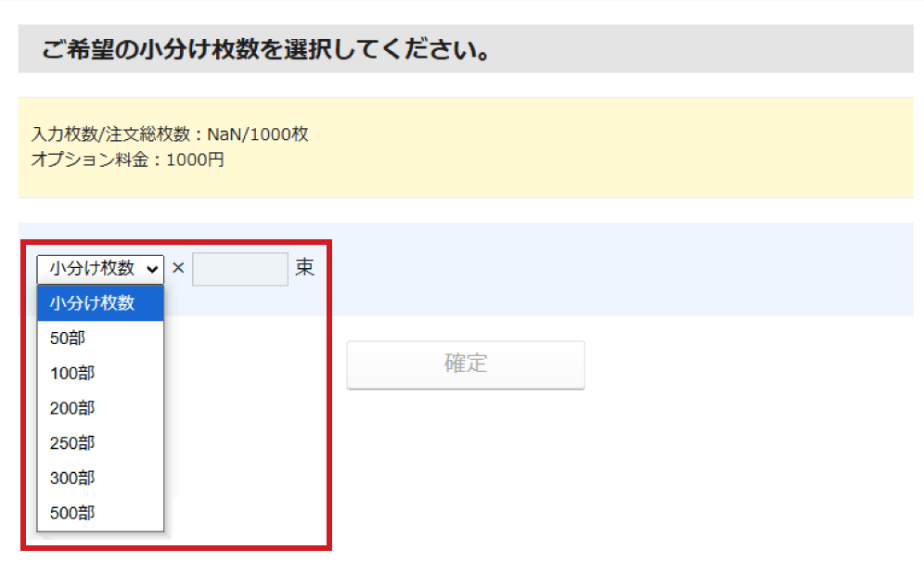The width and height of the screenshot is (924, 575).
Task: Select the highlighted 小分け枚数 placeholder option
Action: pos(100,303)
